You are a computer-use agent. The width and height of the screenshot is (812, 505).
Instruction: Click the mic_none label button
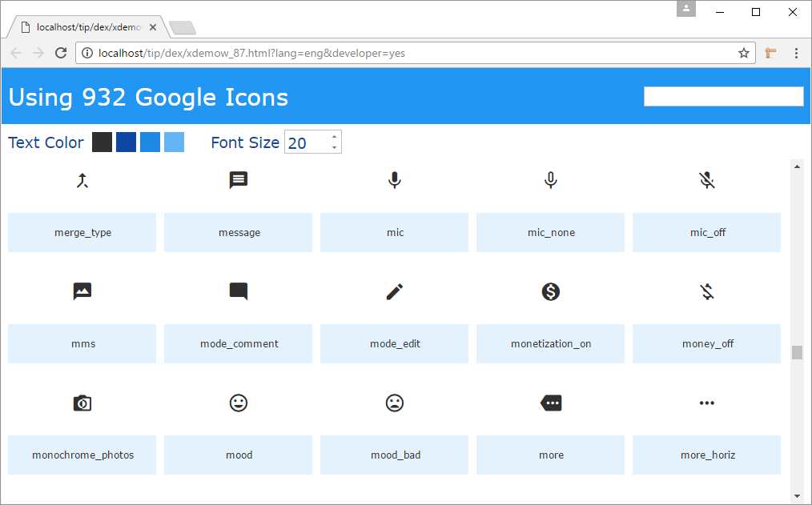coord(550,233)
